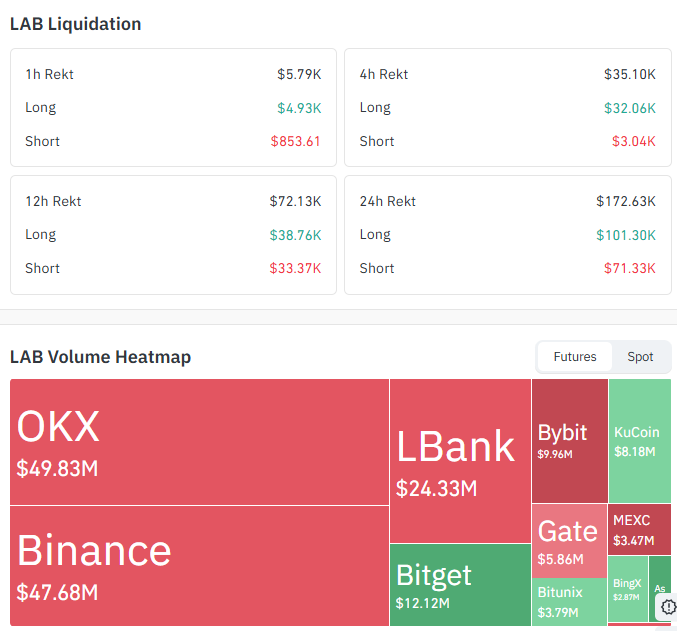Click the LAB Volume Heatmap heading
This screenshot has width=677, height=631.
pyautogui.click(x=100, y=357)
